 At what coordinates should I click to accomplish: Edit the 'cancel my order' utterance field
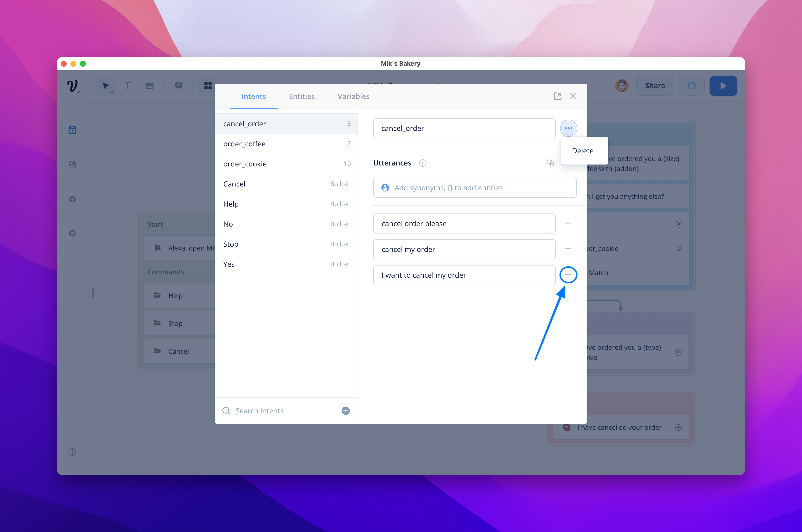click(x=464, y=249)
